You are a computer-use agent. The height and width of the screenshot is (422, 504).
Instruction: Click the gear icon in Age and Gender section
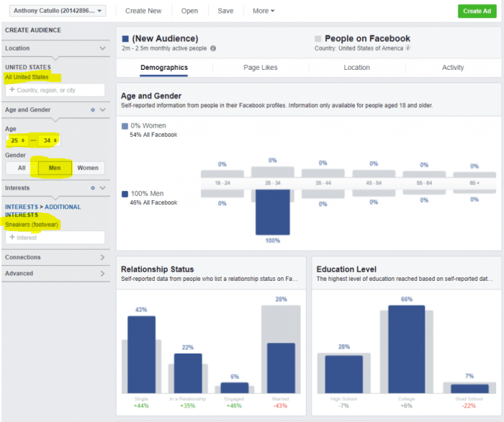pyautogui.click(x=93, y=110)
